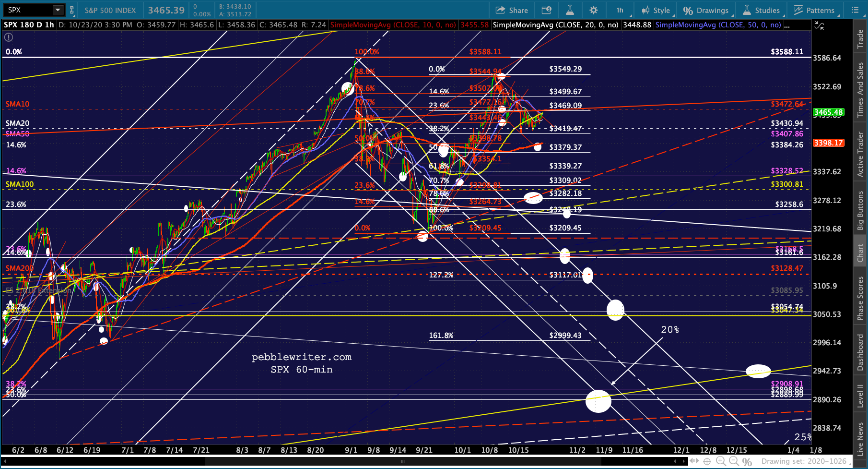Switch to the Trade side tab
Viewport: 868px width, 469px height.
[860, 39]
